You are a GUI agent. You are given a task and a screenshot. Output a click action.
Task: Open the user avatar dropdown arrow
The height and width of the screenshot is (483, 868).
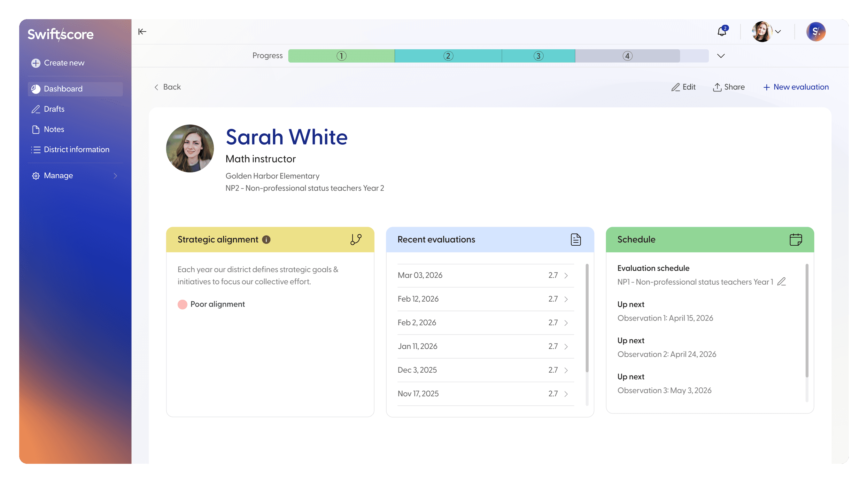(x=778, y=32)
